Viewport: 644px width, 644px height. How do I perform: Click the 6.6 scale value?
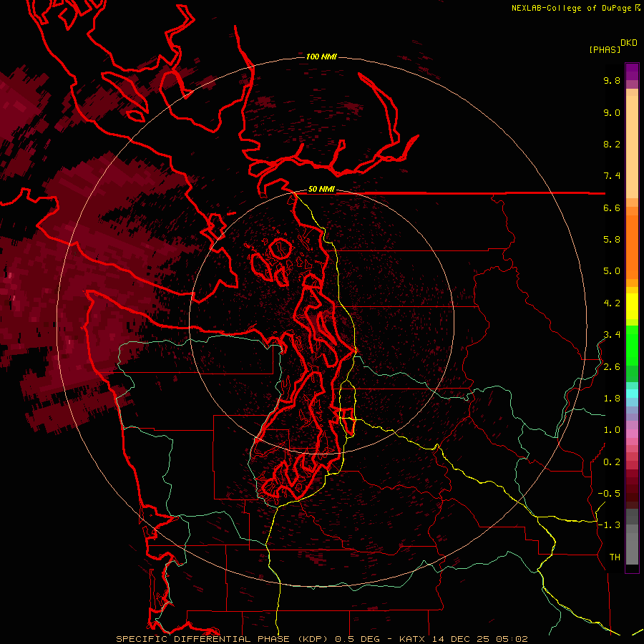(612, 208)
